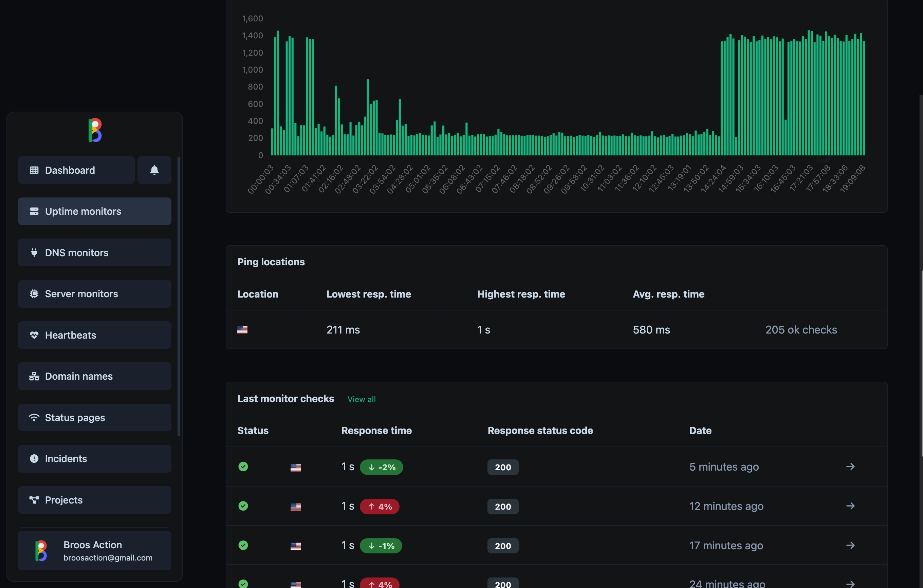Click the arrow for the 17 minutes ago check

[x=850, y=545]
